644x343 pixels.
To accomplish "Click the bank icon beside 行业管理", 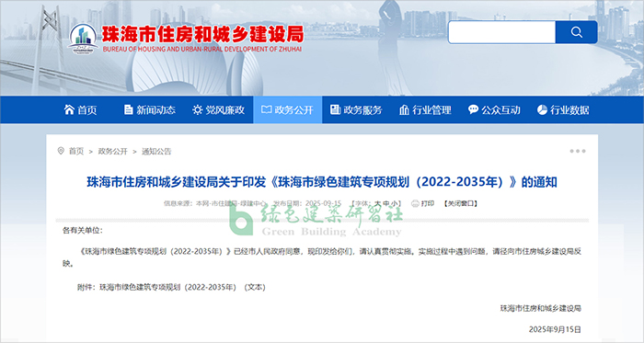I will coord(404,109).
